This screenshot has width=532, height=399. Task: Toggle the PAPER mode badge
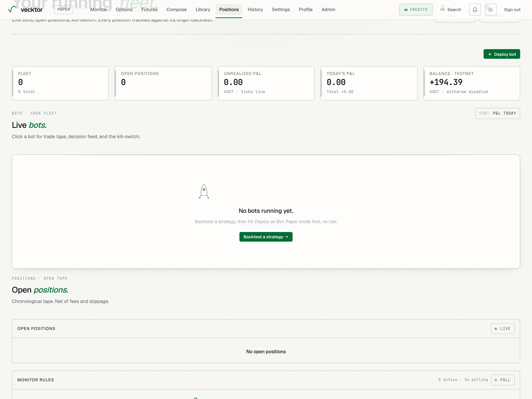pyautogui.click(x=64, y=9)
